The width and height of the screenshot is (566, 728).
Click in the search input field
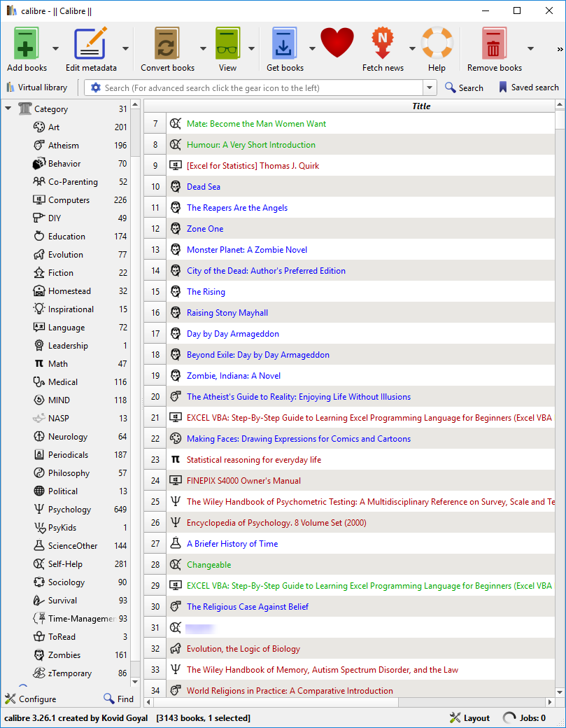pos(262,87)
